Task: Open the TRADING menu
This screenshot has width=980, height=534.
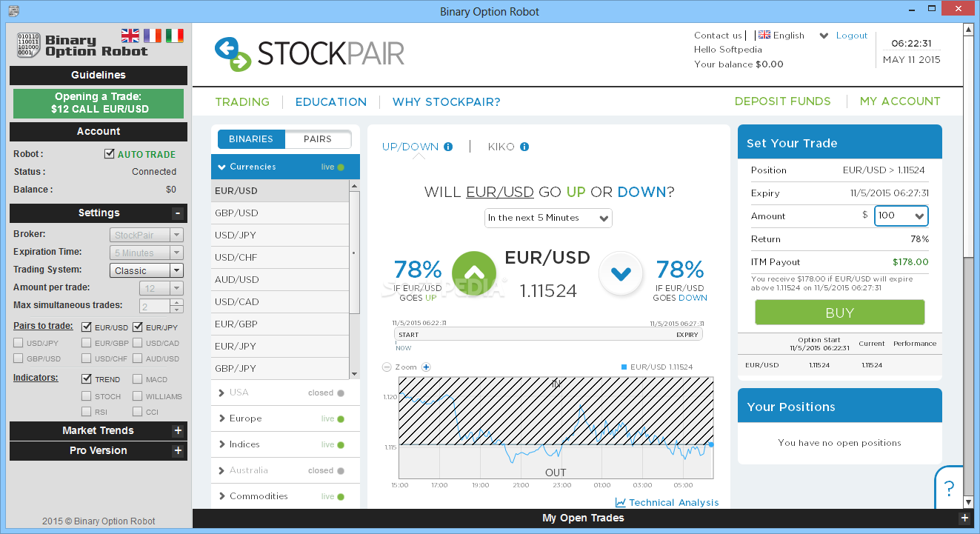Action: tap(242, 102)
